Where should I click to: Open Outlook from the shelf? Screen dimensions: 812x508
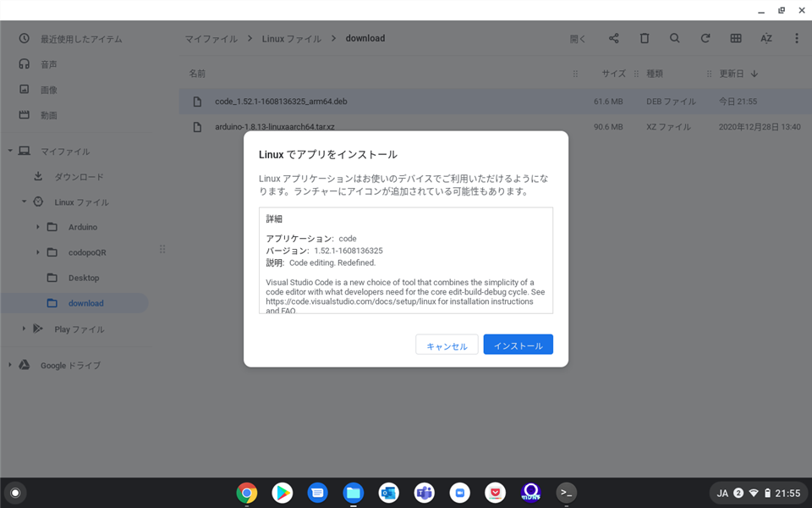click(x=388, y=493)
